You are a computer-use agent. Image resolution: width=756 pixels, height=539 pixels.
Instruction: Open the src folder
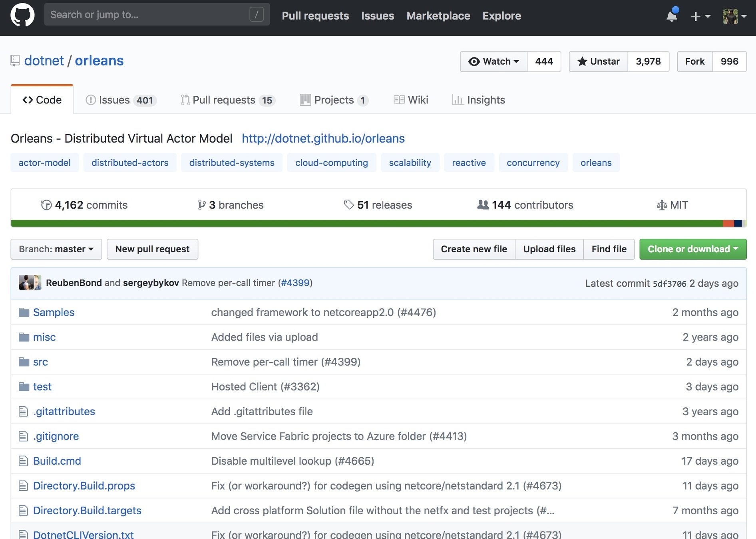(x=40, y=362)
